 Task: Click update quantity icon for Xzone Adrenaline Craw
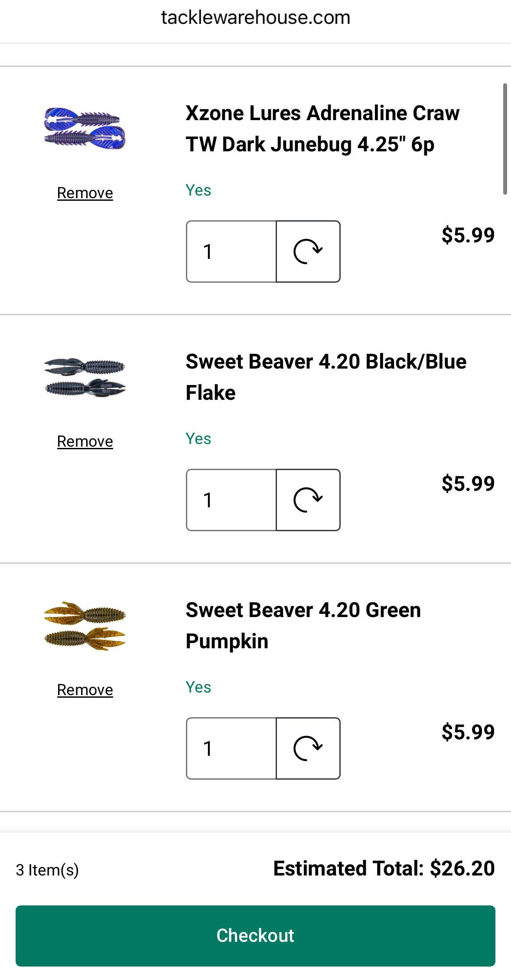[x=308, y=252]
